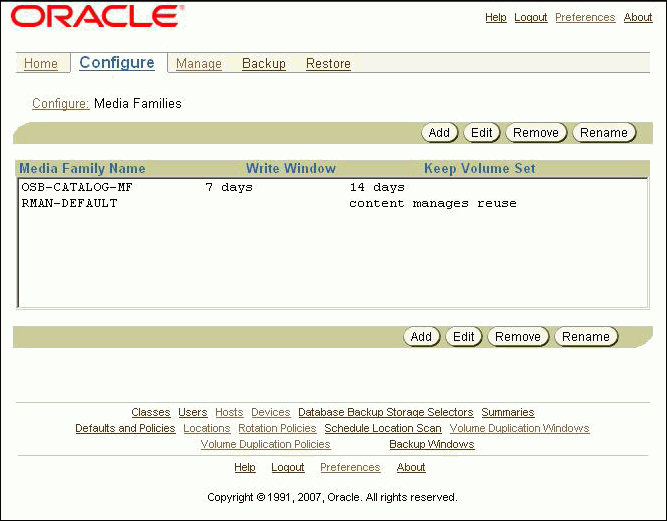The height and width of the screenshot is (521, 667).
Task: Click the upper Rename button
Action: click(604, 133)
